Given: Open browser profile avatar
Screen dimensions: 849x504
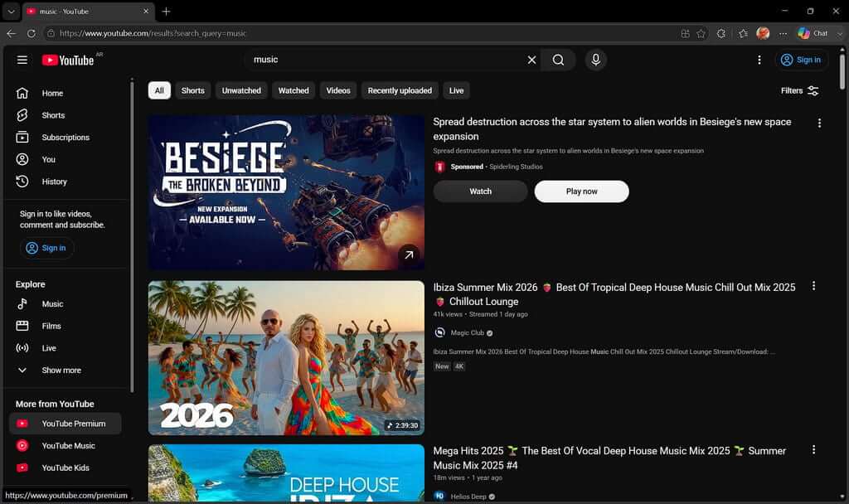Looking at the screenshot, I should coord(763,33).
